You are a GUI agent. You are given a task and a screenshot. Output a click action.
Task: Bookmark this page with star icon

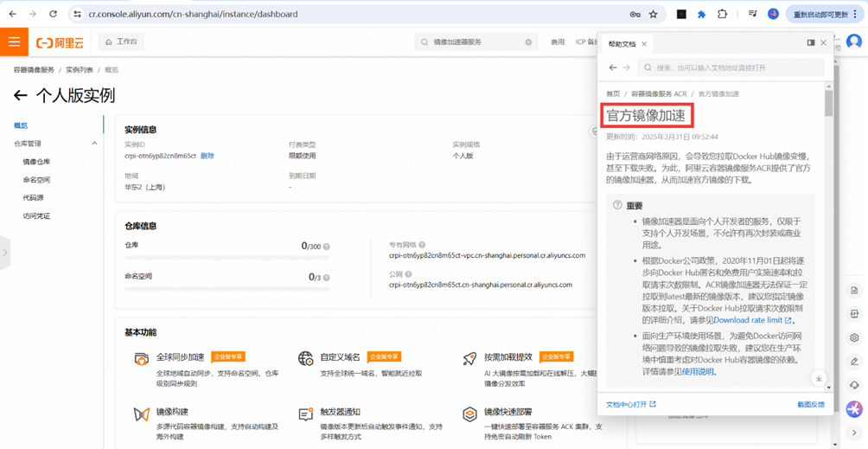tap(654, 15)
